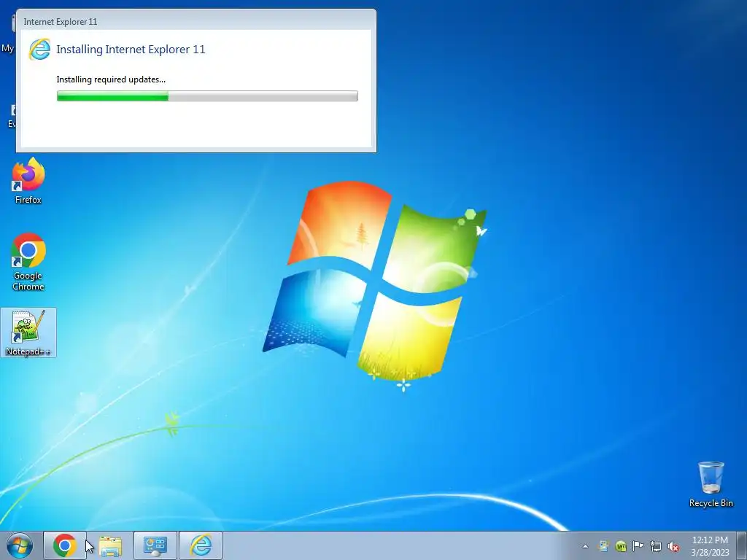The height and width of the screenshot is (560, 747).
Task: Click the Safely Remove Hardware tray icon
Action: point(603,546)
